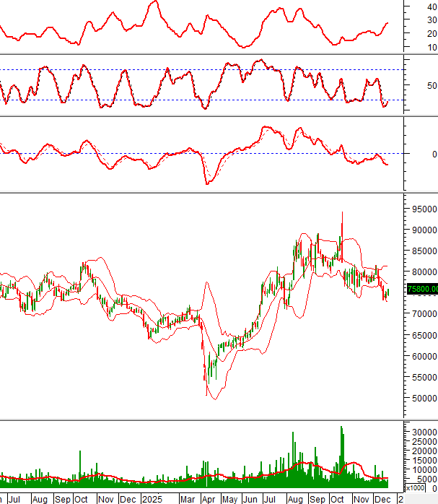The image size is (438, 504).
Task: Click the May label on the time axis
Action: (x=230, y=499)
